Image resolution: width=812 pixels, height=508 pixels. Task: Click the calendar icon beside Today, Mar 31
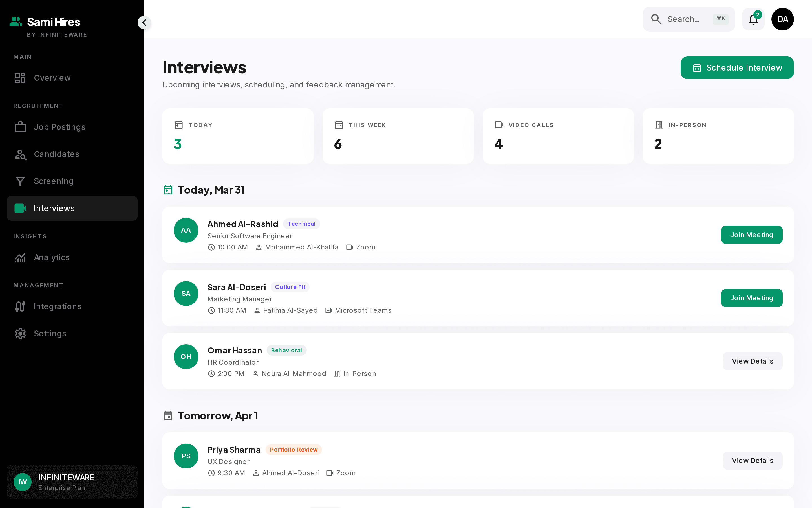pyautogui.click(x=168, y=190)
